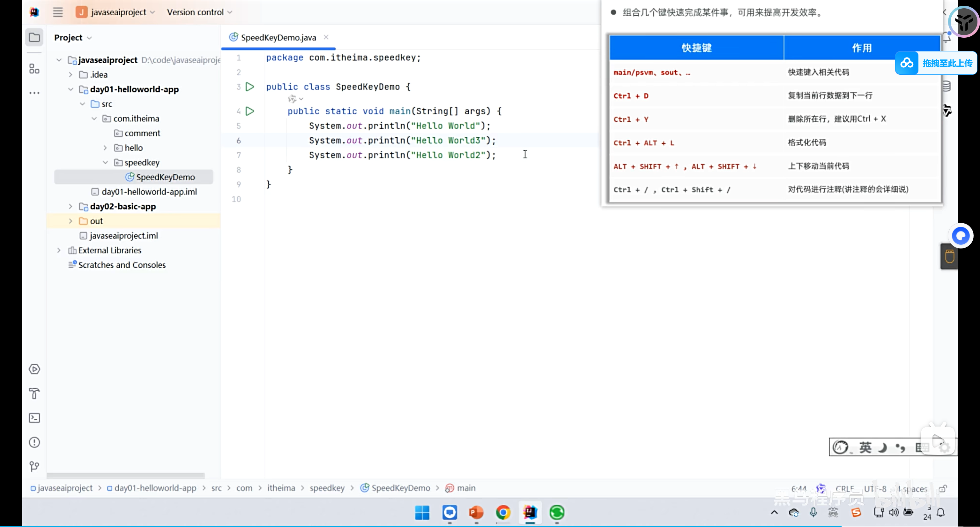Click horizontal scrollbar of Project panel
Image resolution: width=980 pixels, height=527 pixels.
(126, 475)
